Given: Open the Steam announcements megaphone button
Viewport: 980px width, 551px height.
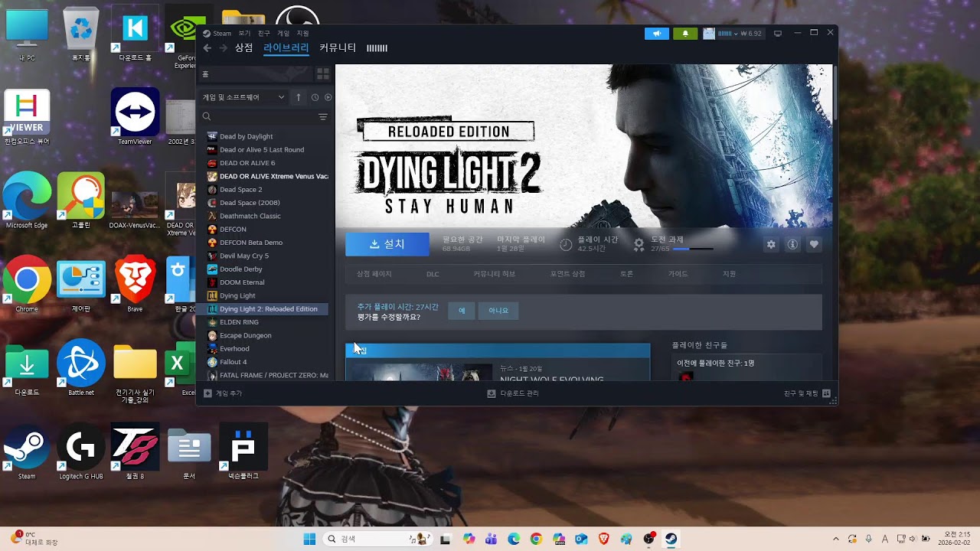Looking at the screenshot, I should pos(657,34).
